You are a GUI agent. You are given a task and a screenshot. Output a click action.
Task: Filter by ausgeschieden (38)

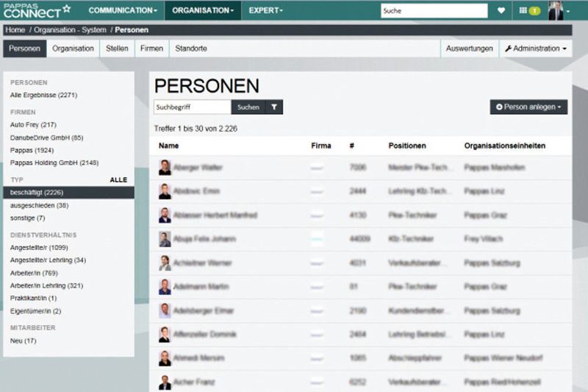40,205
